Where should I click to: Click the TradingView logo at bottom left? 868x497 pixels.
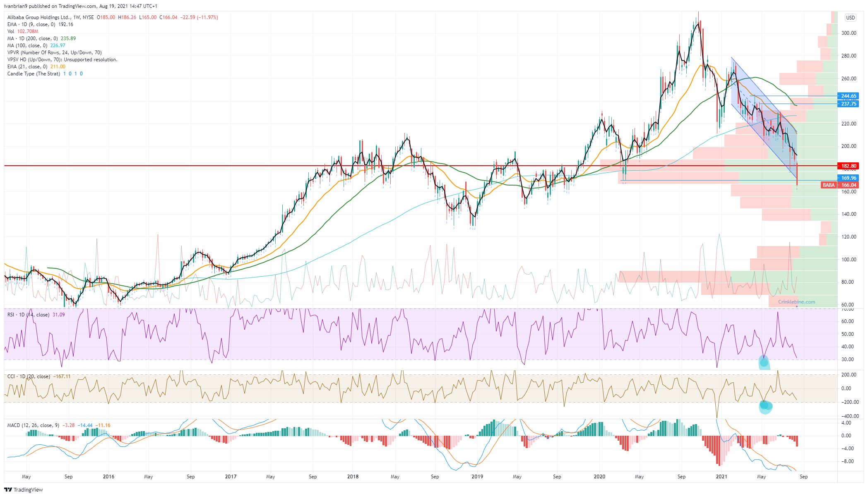[x=24, y=490]
